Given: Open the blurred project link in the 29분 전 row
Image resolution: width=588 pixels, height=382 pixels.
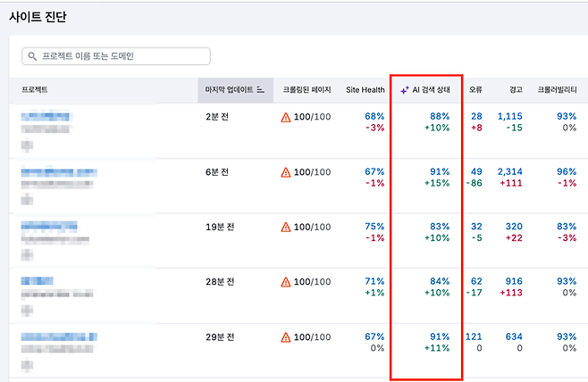Looking at the screenshot, I should pos(59,336).
